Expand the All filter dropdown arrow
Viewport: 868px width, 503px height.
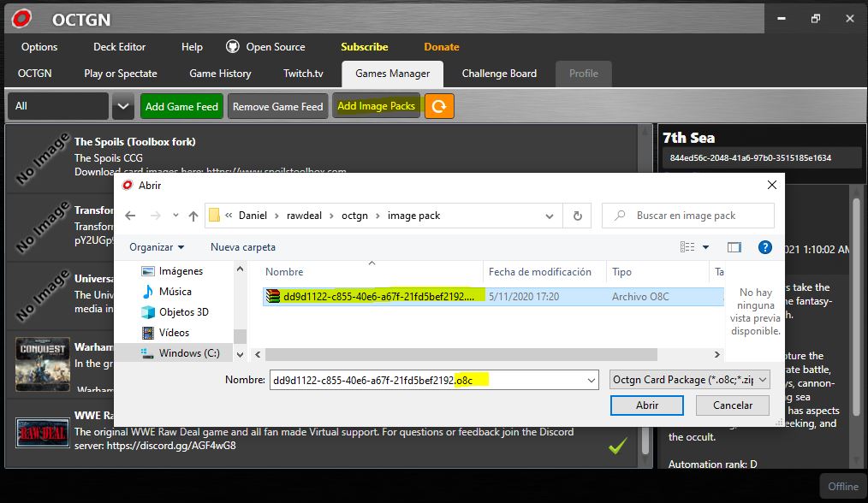tap(123, 106)
